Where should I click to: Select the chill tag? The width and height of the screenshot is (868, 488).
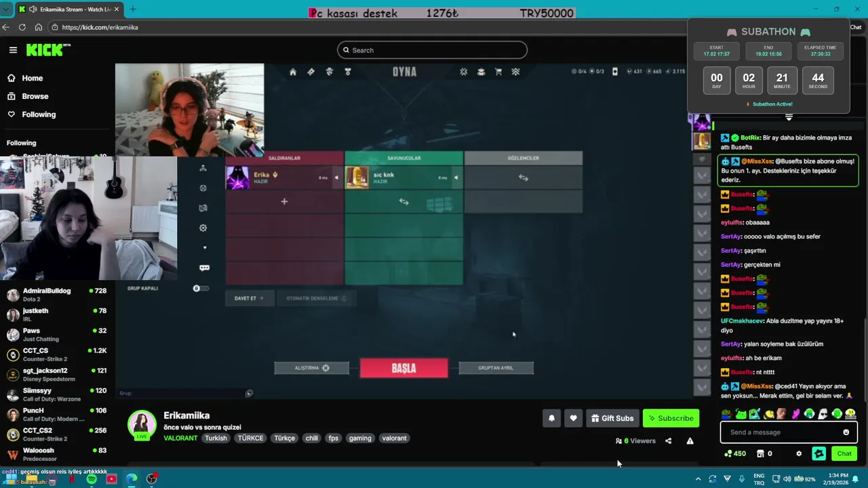point(311,438)
